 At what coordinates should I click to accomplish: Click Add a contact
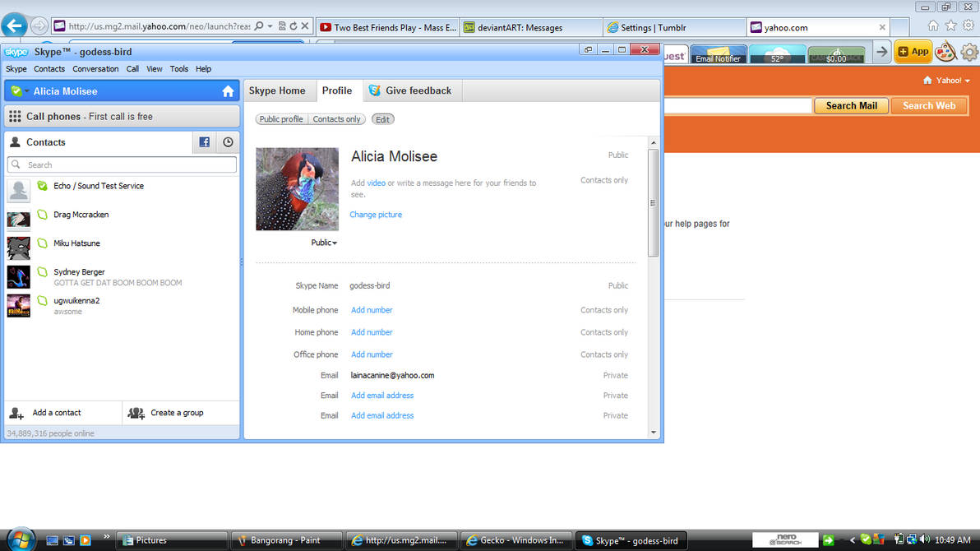pyautogui.click(x=63, y=413)
